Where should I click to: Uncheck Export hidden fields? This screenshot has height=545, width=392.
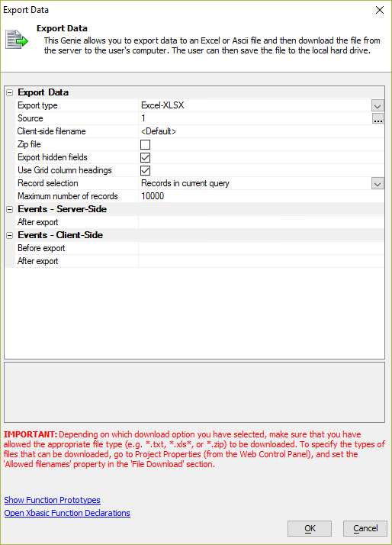pyautogui.click(x=145, y=157)
